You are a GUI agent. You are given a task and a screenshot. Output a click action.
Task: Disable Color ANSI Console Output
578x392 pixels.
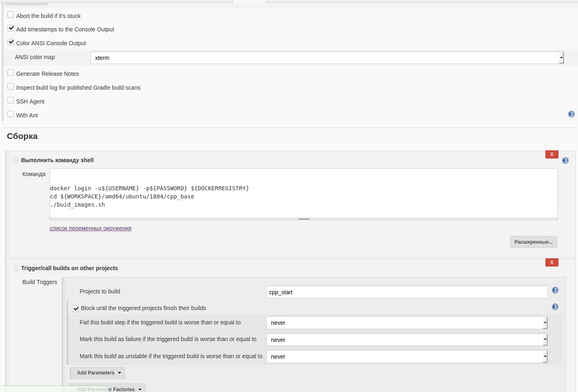pyautogui.click(x=11, y=42)
